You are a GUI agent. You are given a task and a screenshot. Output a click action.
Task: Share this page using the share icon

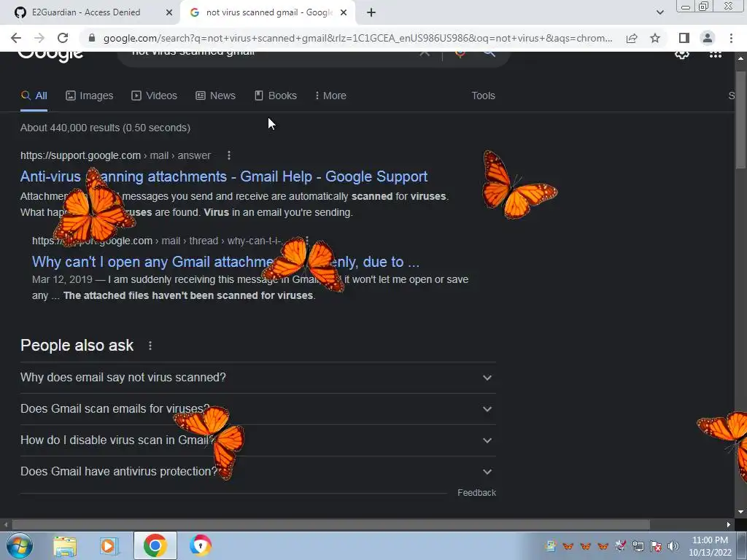(632, 38)
